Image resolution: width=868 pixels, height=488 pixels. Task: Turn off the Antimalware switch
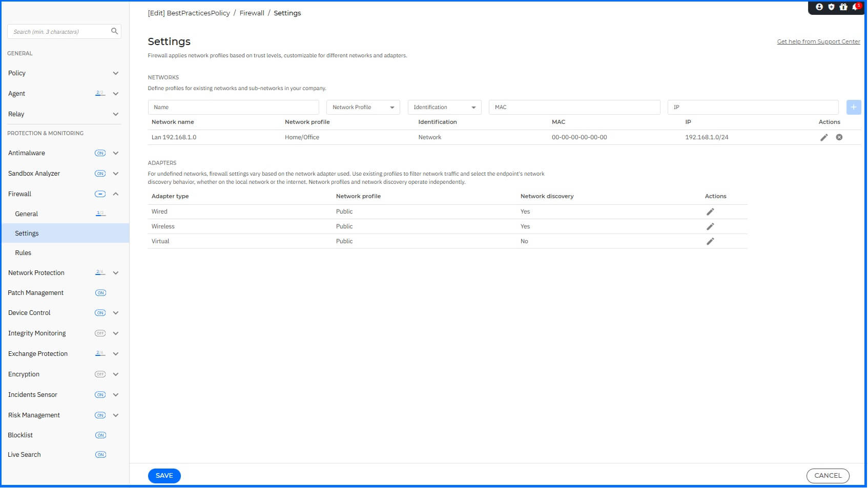tap(99, 153)
